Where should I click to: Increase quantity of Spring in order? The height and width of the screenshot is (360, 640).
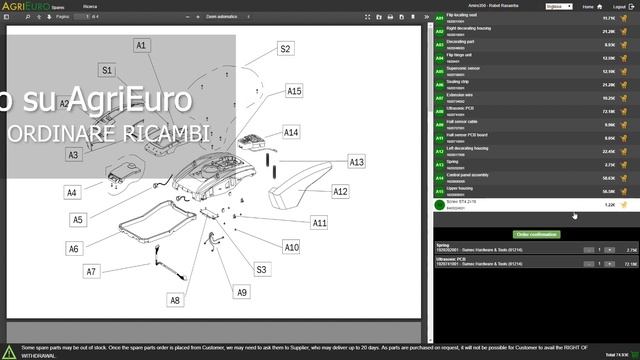click(609, 250)
